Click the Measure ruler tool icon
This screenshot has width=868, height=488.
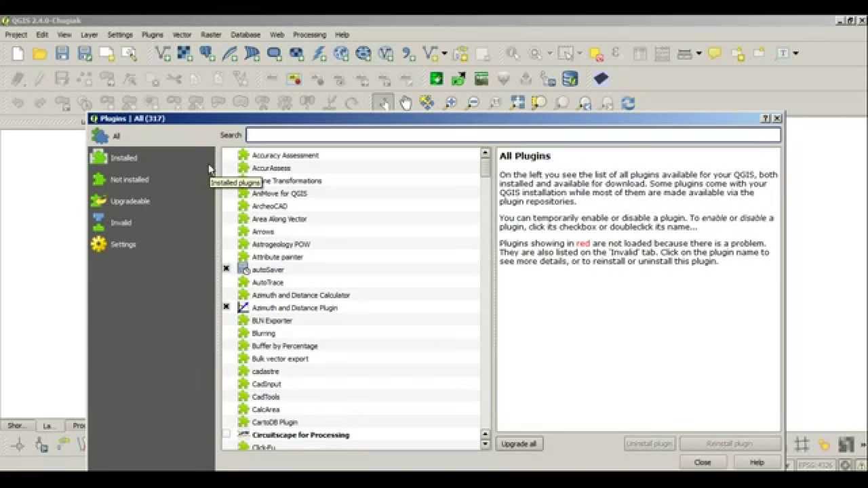pyautogui.click(x=685, y=54)
